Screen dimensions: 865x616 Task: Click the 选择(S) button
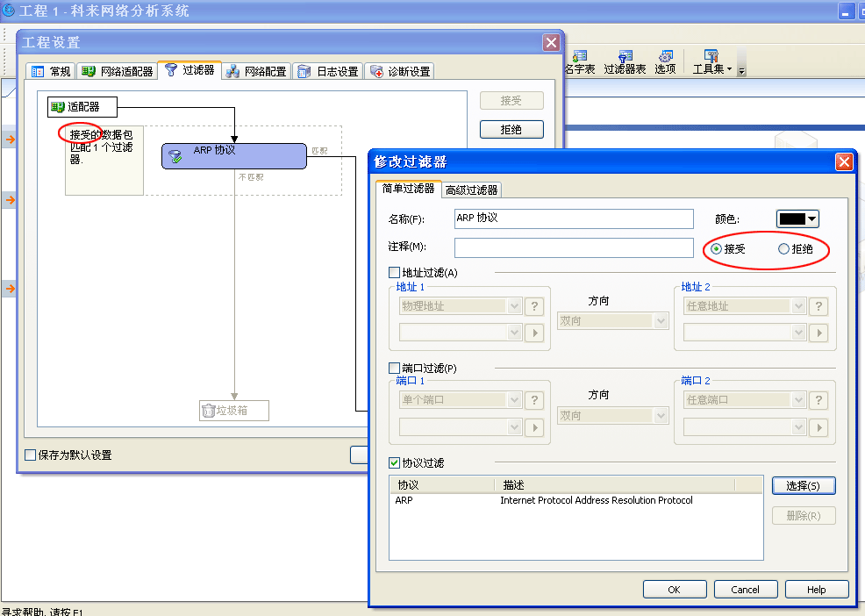pos(804,486)
